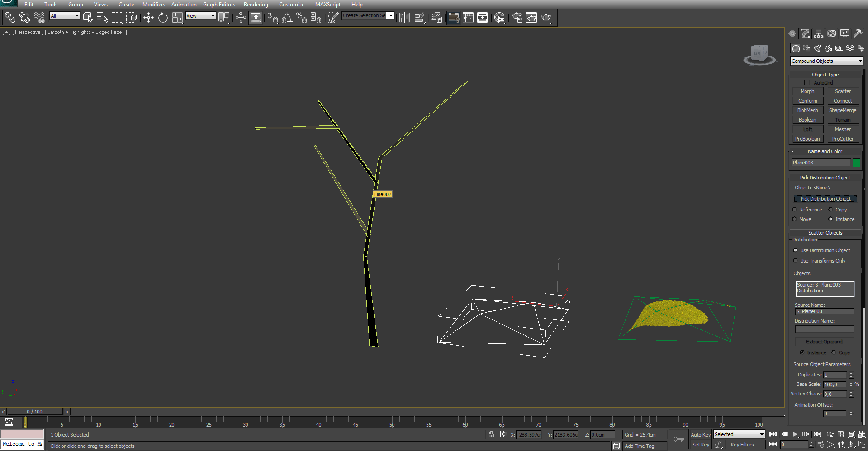Open the MAXScript menu
The image size is (868, 451).
(x=328, y=5)
